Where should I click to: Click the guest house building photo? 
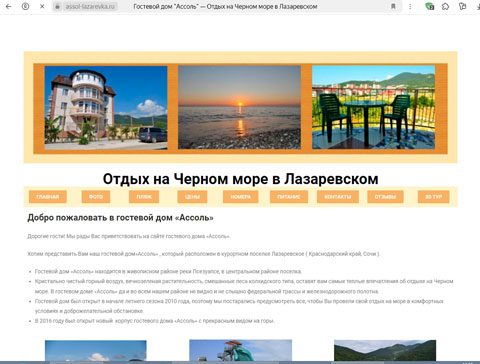coord(106,108)
